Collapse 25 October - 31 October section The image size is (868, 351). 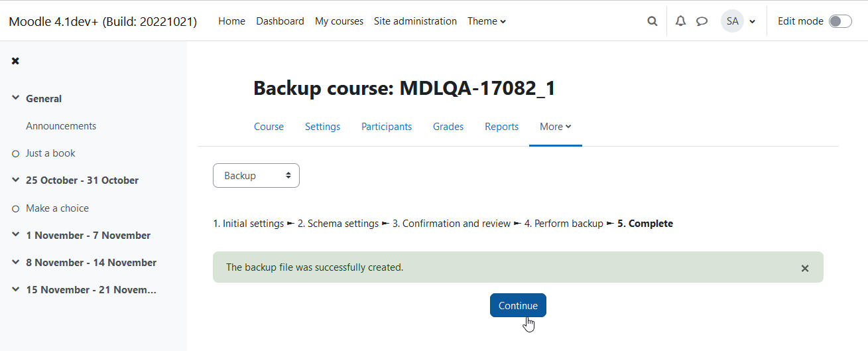coord(16,180)
